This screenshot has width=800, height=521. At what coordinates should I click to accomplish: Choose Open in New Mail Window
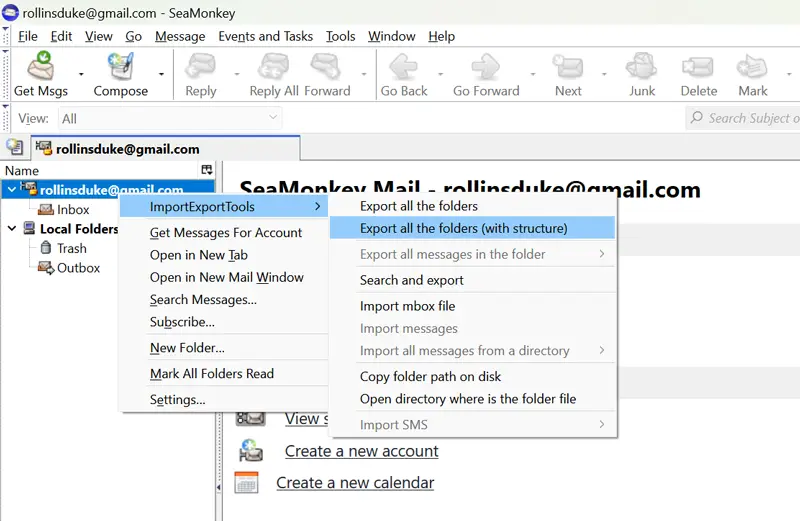tap(224, 277)
